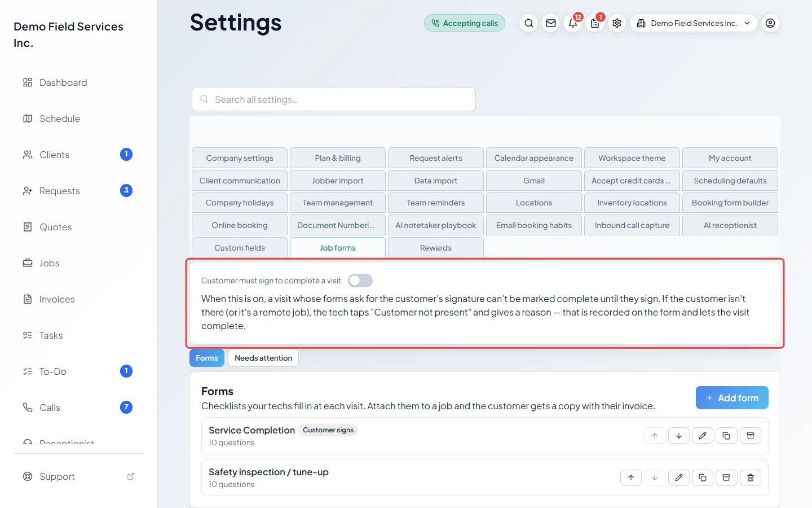Open the mail inbox icon

[x=551, y=23]
